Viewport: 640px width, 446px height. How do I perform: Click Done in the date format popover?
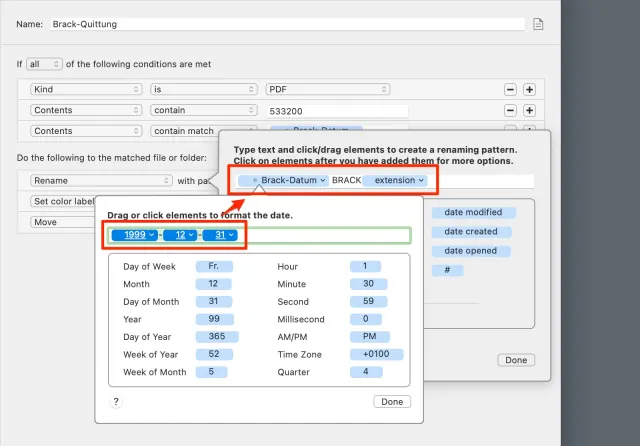[391, 401]
